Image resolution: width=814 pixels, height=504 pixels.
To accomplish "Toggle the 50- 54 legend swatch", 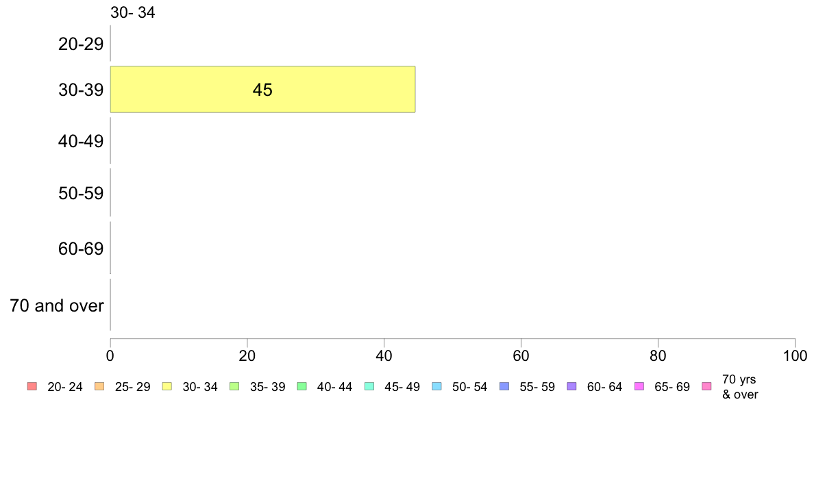I will pos(436,386).
